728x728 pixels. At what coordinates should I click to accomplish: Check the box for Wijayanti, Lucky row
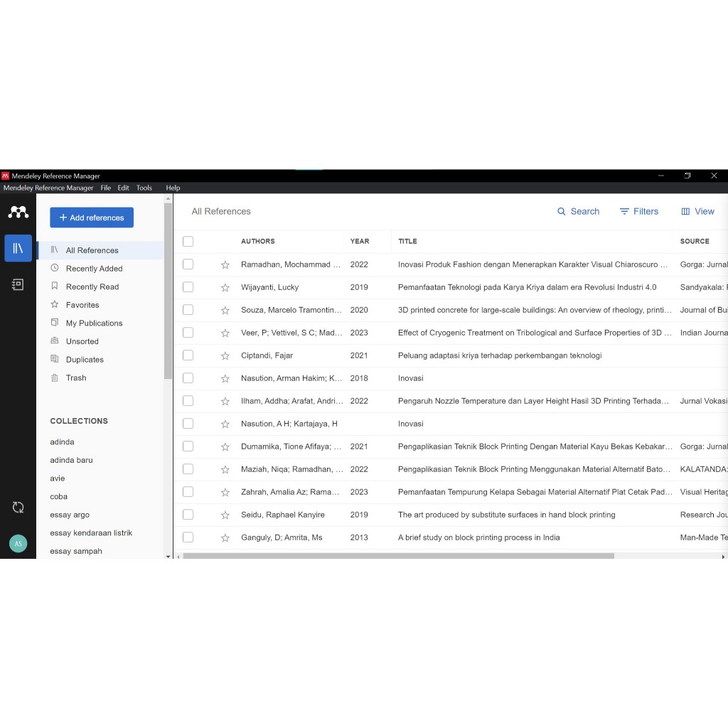tap(188, 287)
